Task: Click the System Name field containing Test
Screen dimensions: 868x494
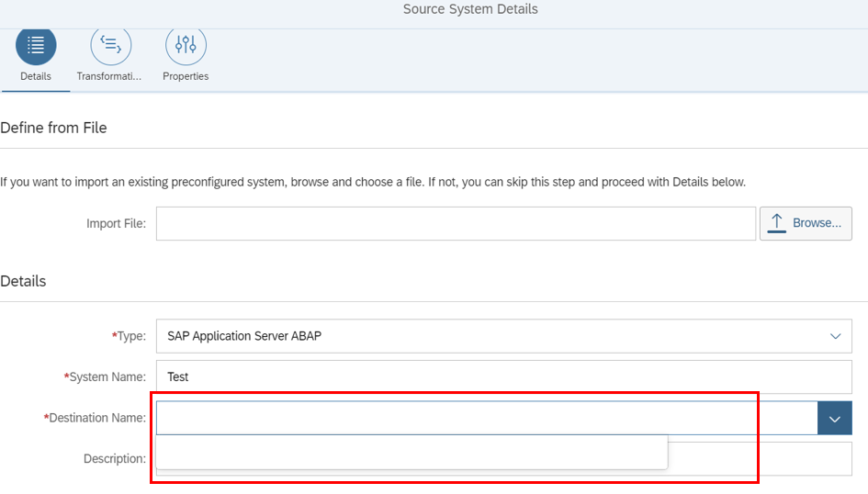Action: tap(503, 376)
